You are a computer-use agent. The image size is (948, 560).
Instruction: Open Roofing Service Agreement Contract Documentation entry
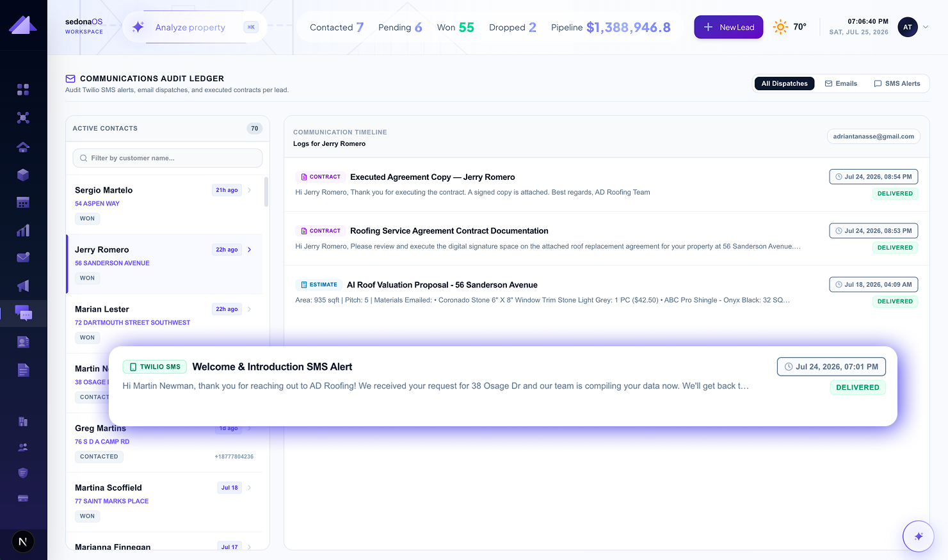[606, 238]
